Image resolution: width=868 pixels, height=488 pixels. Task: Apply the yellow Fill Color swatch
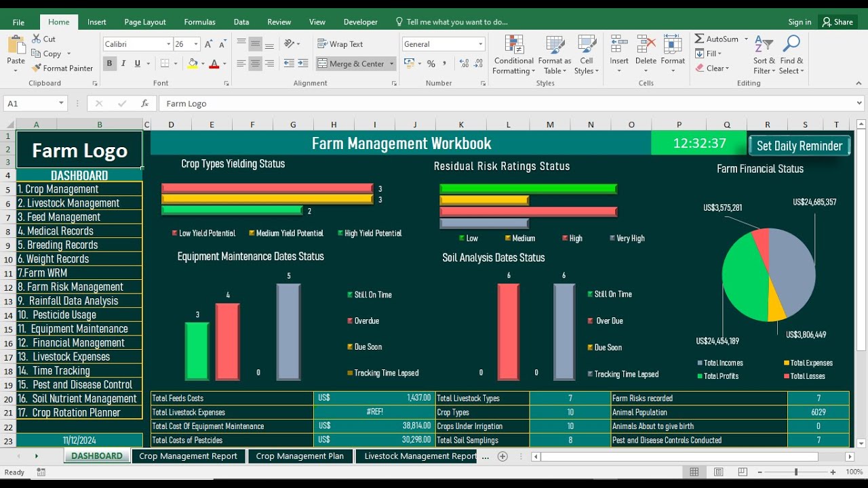coord(193,64)
